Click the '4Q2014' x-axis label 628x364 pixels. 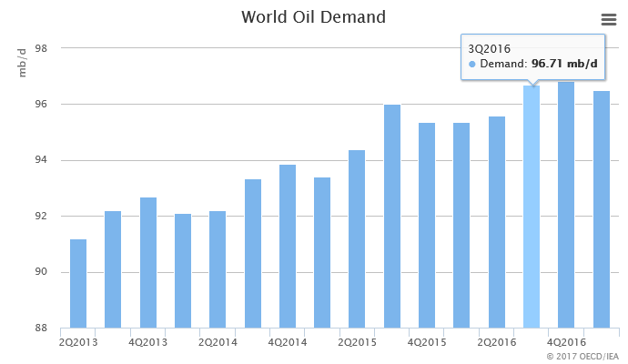point(288,343)
